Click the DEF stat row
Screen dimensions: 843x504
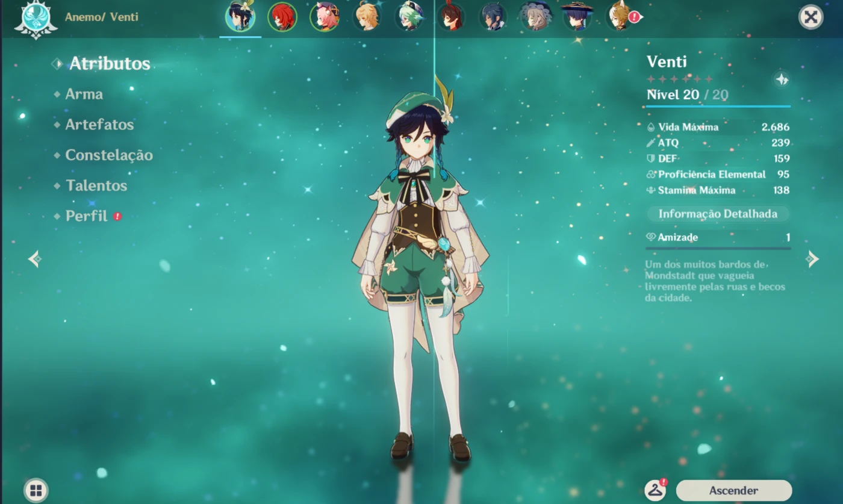(718, 158)
